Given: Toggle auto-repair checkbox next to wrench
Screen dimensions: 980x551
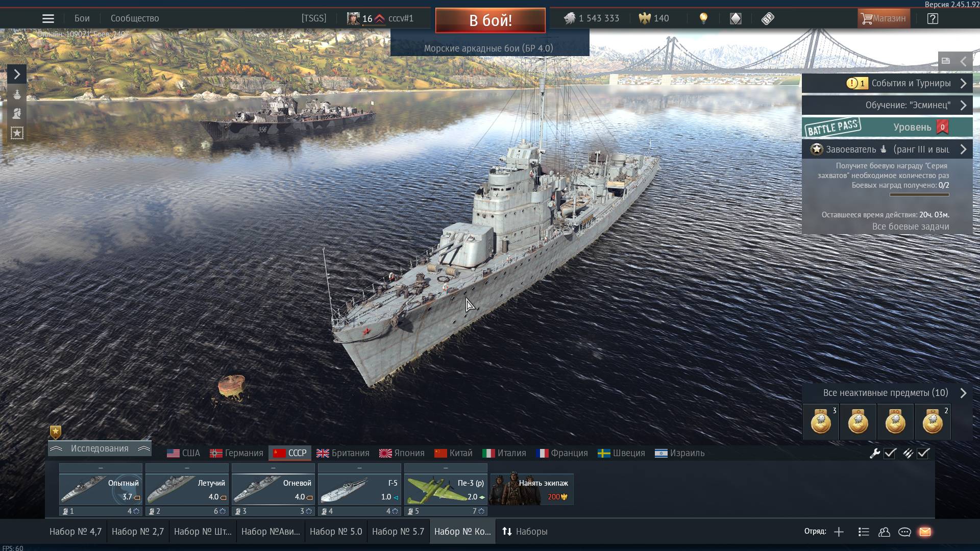Looking at the screenshot, I should tap(890, 453).
